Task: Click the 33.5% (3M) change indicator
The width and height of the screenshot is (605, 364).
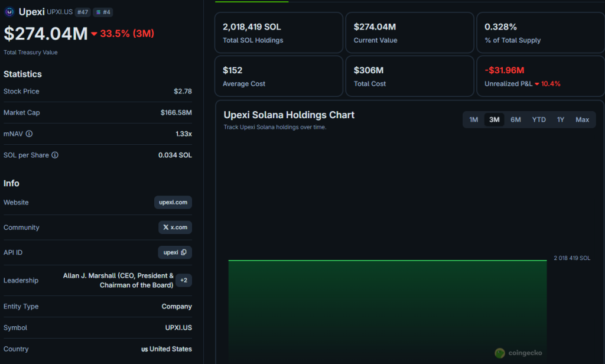Action: click(123, 34)
